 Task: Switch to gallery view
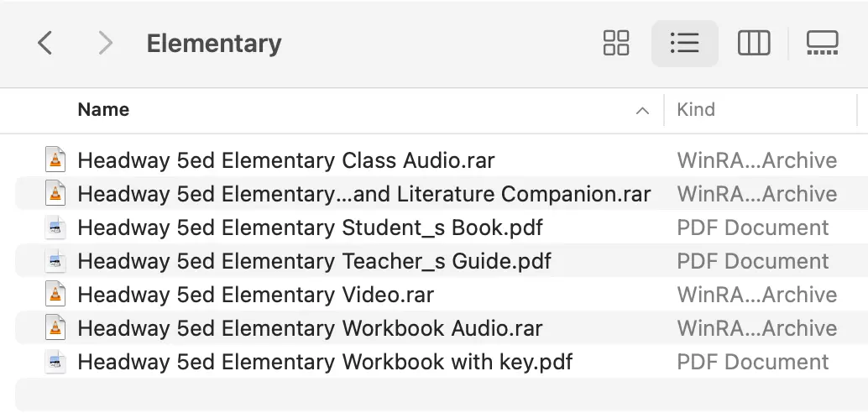pos(822,43)
